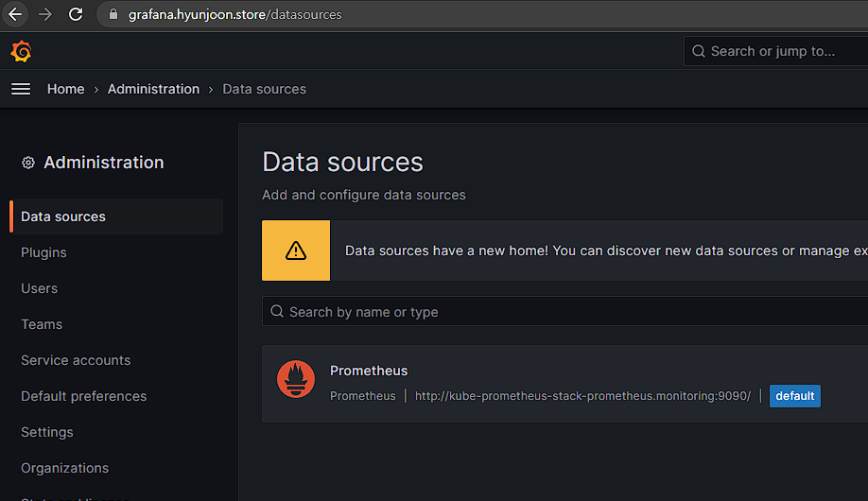868x501 pixels.
Task: Open Plugins in sidebar
Action: click(x=43, y=252)
